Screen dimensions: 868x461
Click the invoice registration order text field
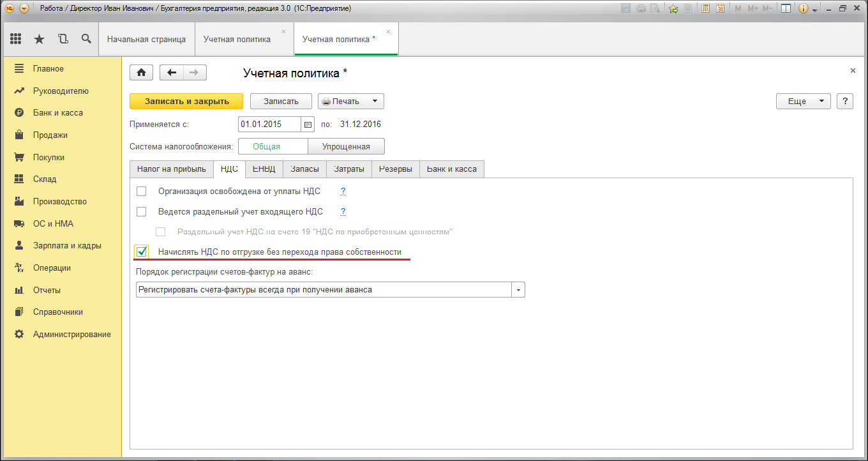324,290
